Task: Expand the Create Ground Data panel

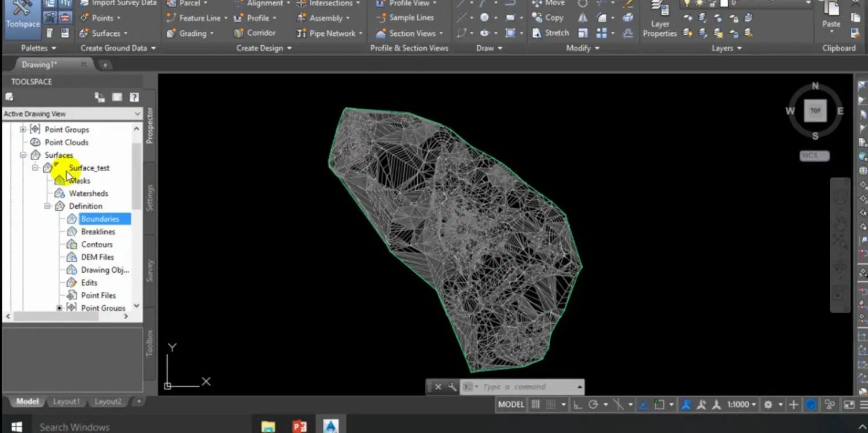Action: coord(118,48)
